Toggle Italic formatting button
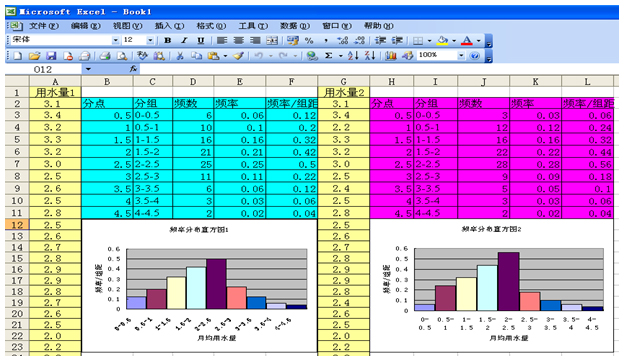 [x=184, y=40]
